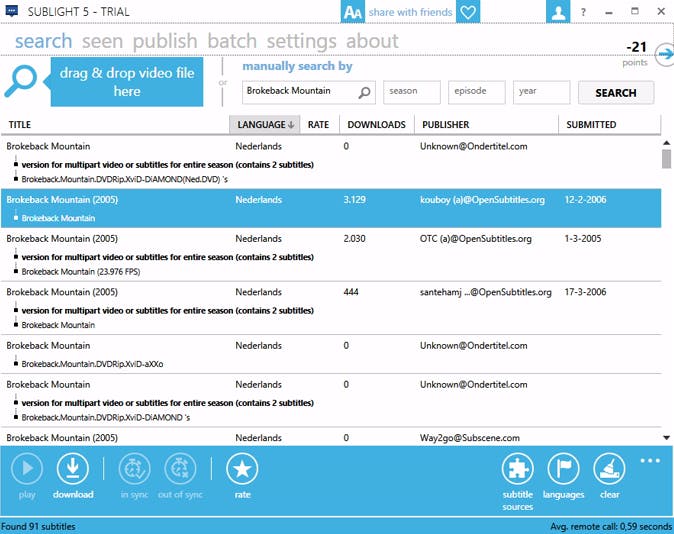This screenshot has width=674, height=534.
Task: Mark the subtitle as in sync
Action: click(x=135, y=469)
